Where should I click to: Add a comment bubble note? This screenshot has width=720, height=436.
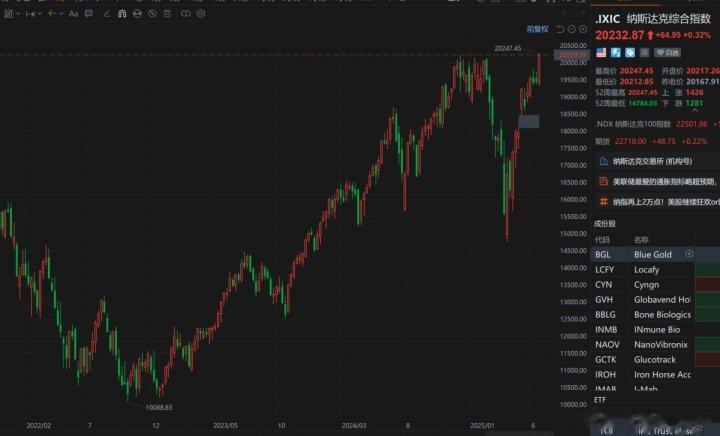coord(89,14)
